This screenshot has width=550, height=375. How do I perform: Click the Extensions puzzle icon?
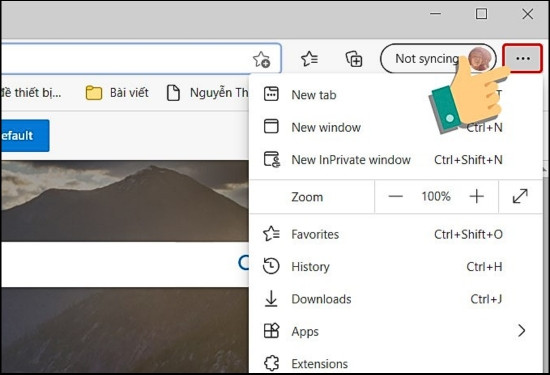(271, 363)
